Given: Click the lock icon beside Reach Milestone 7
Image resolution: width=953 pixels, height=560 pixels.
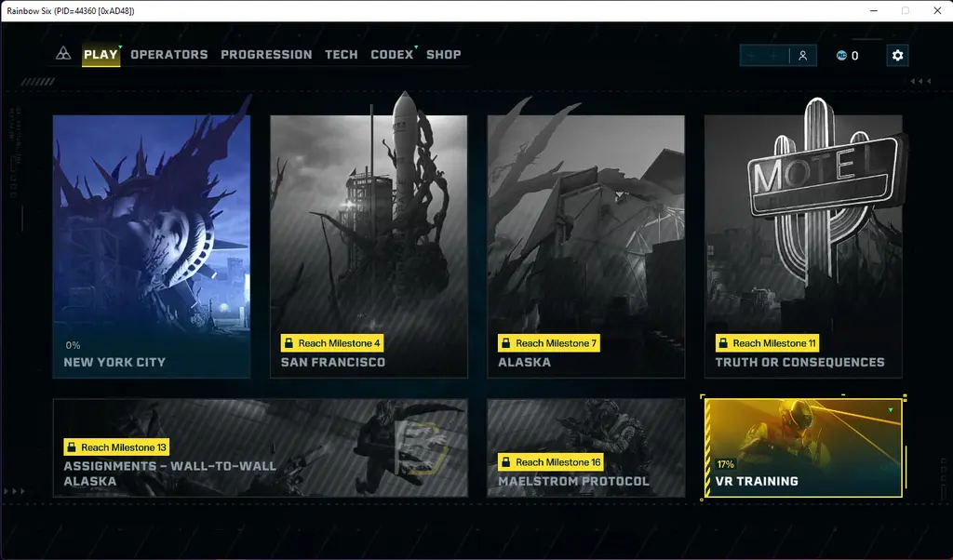Looking at the screenshot, I should pyautogui.click(x=505, y=343).
